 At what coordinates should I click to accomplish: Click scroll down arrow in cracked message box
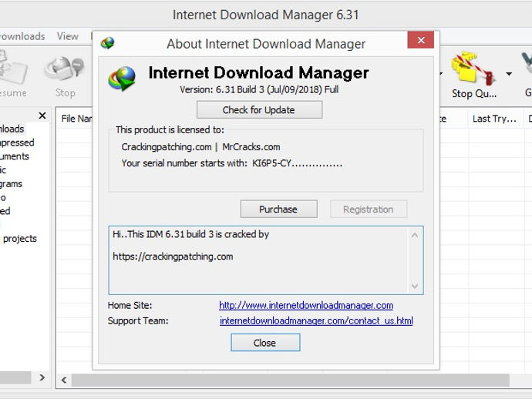(415, 286)
